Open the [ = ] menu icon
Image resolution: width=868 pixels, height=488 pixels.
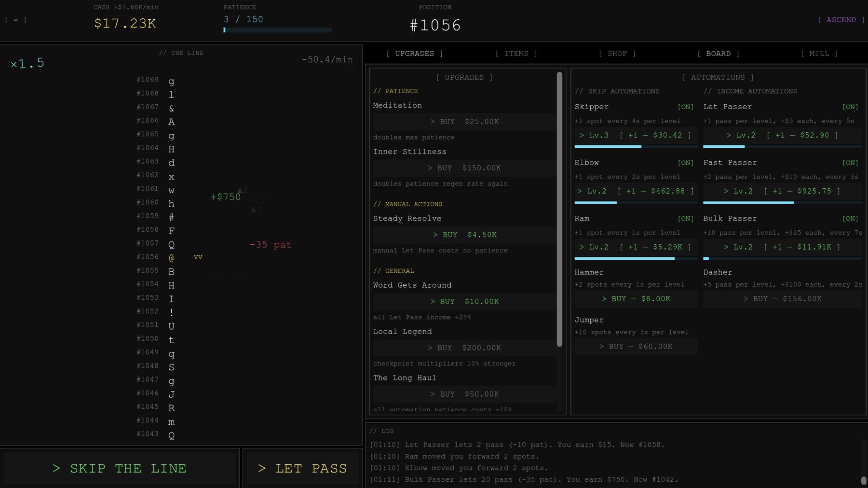(16, 20)
